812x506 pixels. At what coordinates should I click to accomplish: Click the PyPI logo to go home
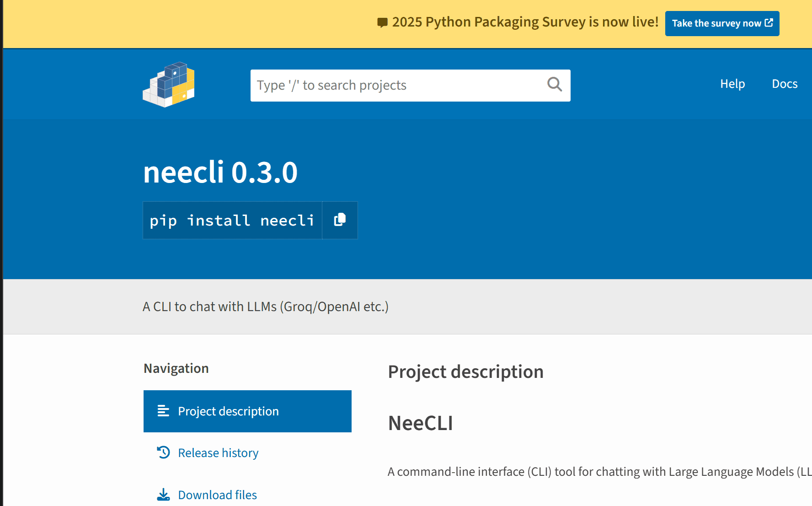pos(169,85)
